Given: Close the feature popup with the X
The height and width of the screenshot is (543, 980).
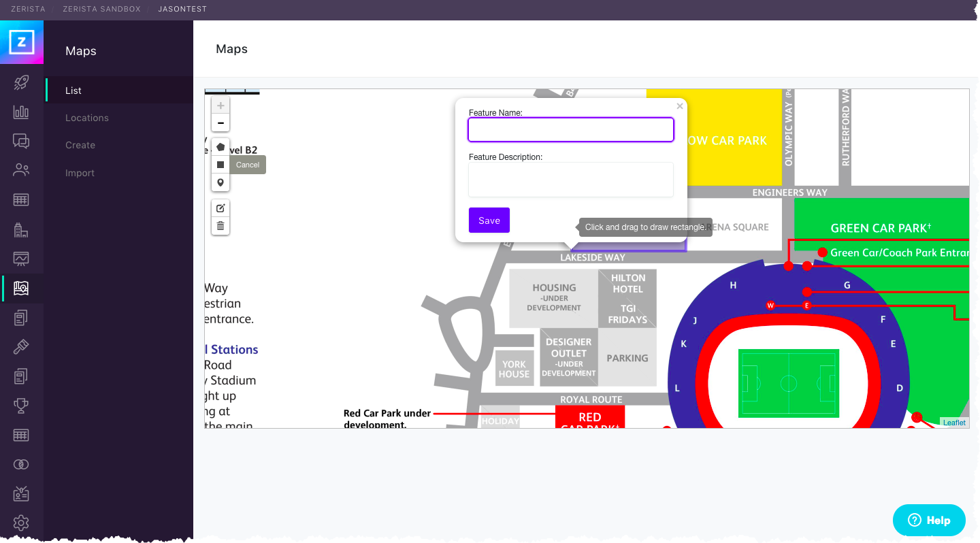Looking at the screenshot, I should 679,106.
